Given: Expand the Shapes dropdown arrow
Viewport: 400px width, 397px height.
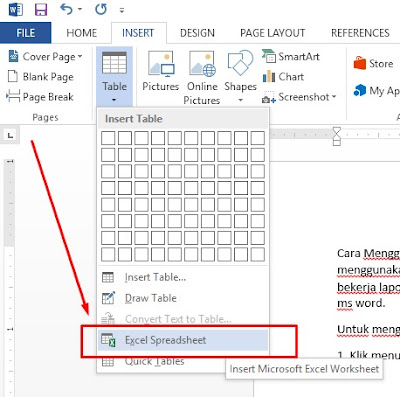Looking at the screenshot, I should pyautogui.click(x=240, y=100).
